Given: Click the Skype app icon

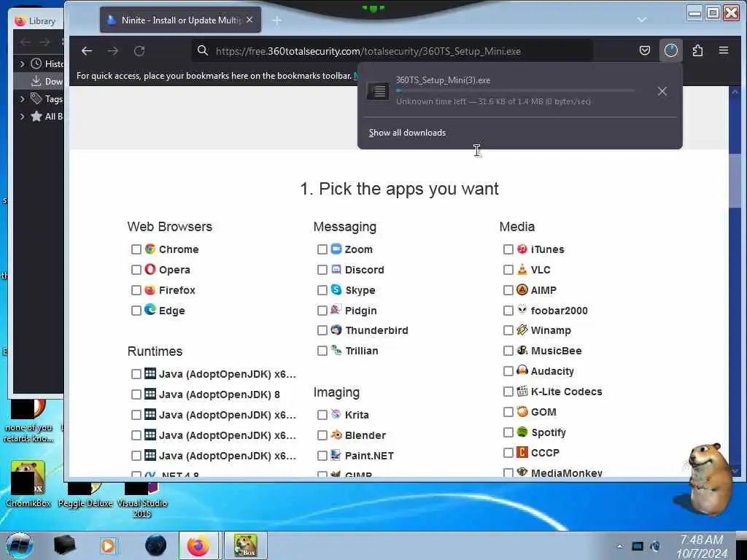Looking at the screenshot, I should pyautogui.click(x=336, y=289).
